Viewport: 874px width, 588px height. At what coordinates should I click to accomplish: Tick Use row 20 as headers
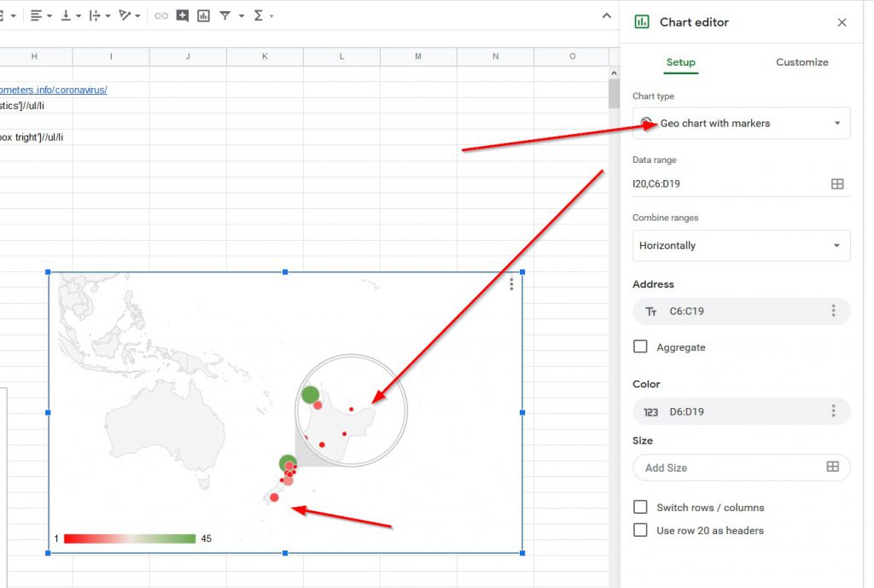(x=640, y=530)
